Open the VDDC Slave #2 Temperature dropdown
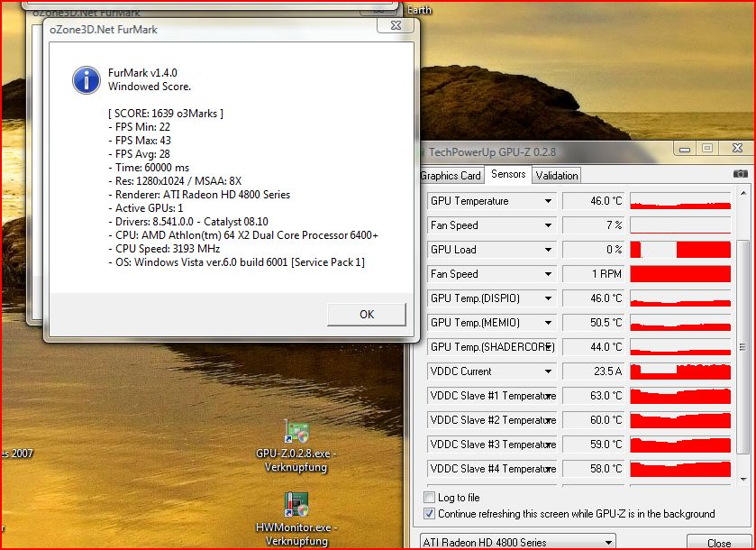The height and width of the screenshot is (550, 756). pos(548,420)
